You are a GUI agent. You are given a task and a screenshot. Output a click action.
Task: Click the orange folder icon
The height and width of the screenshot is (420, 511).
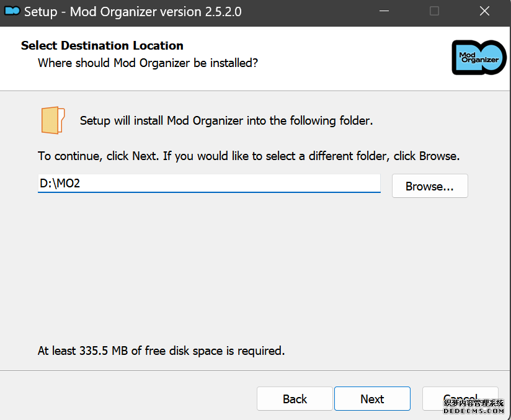53,120
